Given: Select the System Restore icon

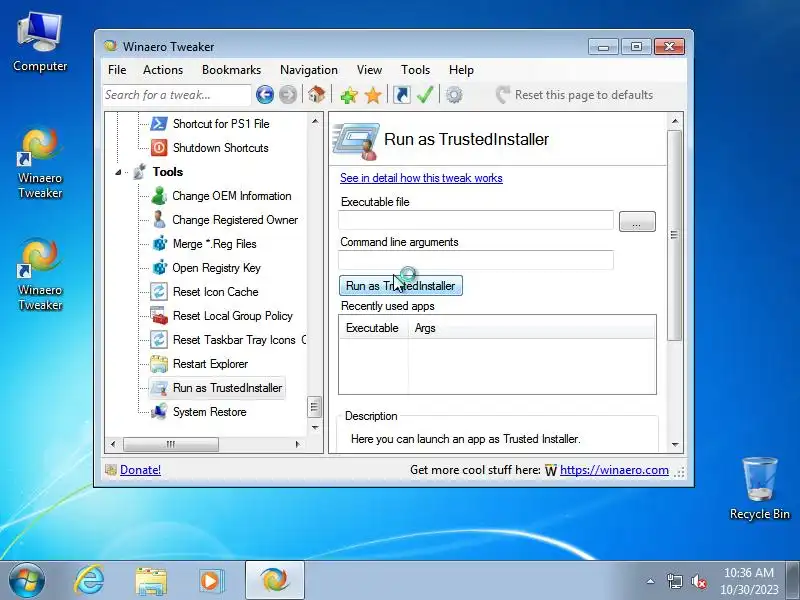Looking at the screenshot, I should click(159, 411).
